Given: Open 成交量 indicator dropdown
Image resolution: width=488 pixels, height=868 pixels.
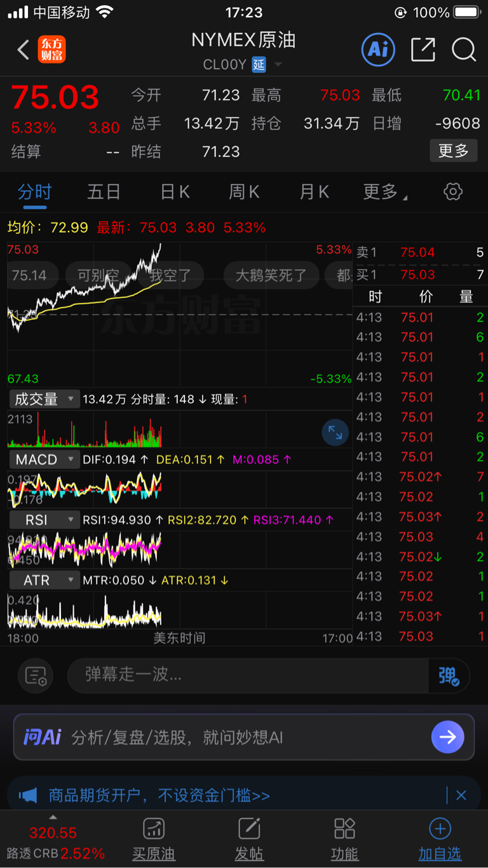Looking at the screenshot, I should [x=44, y=399].
